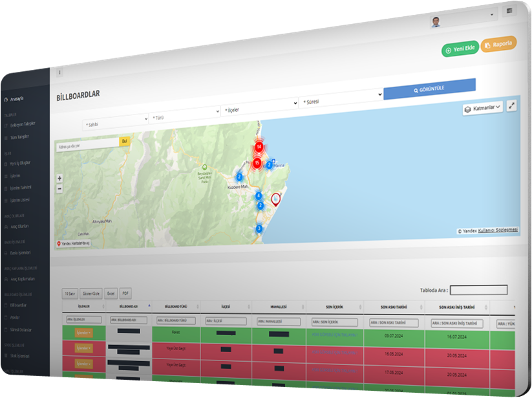Open the top-right panel toggle icon
The height and width of the screenshot is (398, 532).
[x=510, y=11]
